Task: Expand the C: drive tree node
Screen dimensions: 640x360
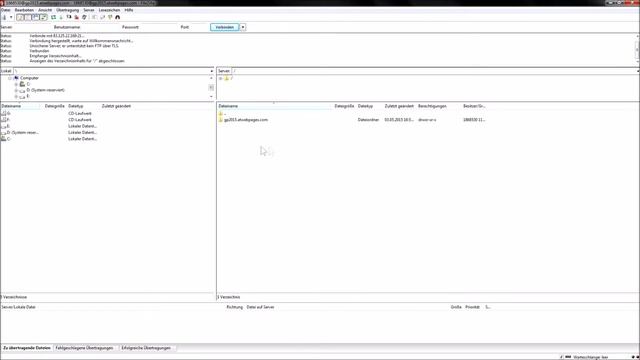Action: point(16,84)
